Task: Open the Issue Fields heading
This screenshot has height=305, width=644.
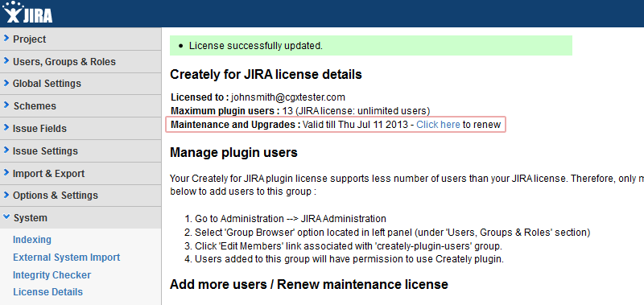Action: point(39,129)
